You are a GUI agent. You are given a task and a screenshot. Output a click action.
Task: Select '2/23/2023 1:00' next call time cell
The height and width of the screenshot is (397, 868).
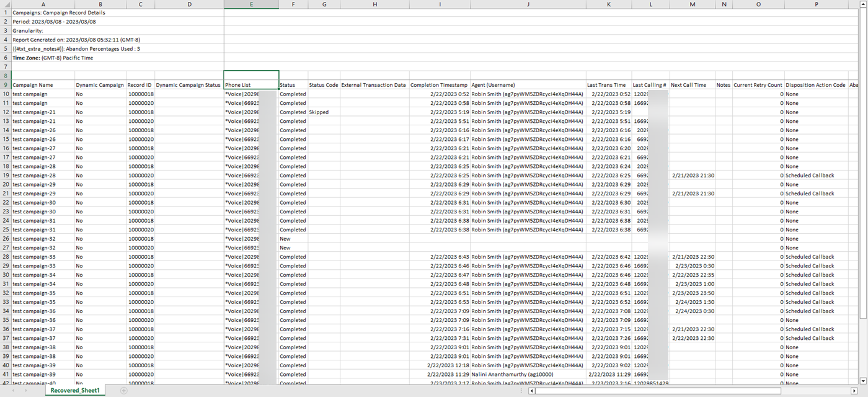click(692, 284)
